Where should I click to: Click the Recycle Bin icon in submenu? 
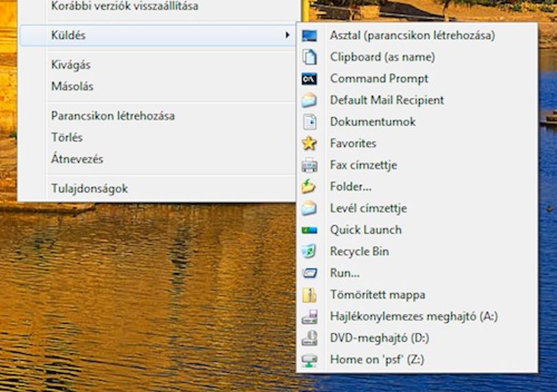(309, 251)
